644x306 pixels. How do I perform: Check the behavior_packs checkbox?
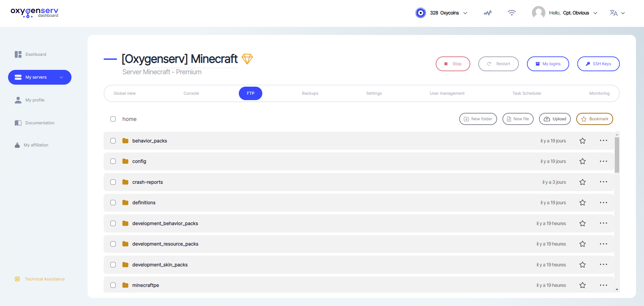(113, 141)
